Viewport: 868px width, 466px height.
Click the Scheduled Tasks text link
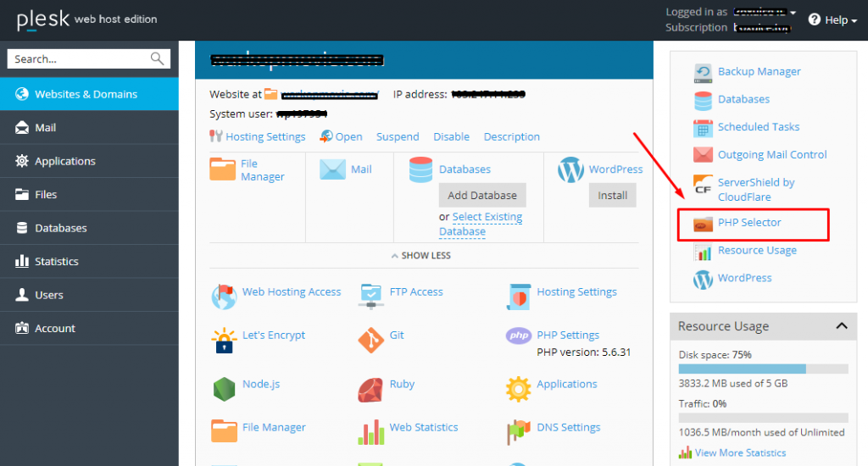[x=759, y=127]
